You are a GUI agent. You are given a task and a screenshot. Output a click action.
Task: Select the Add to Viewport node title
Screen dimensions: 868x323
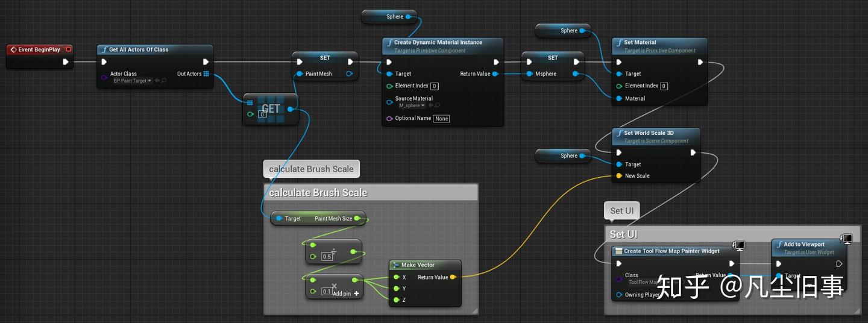[x=804, y=245]
